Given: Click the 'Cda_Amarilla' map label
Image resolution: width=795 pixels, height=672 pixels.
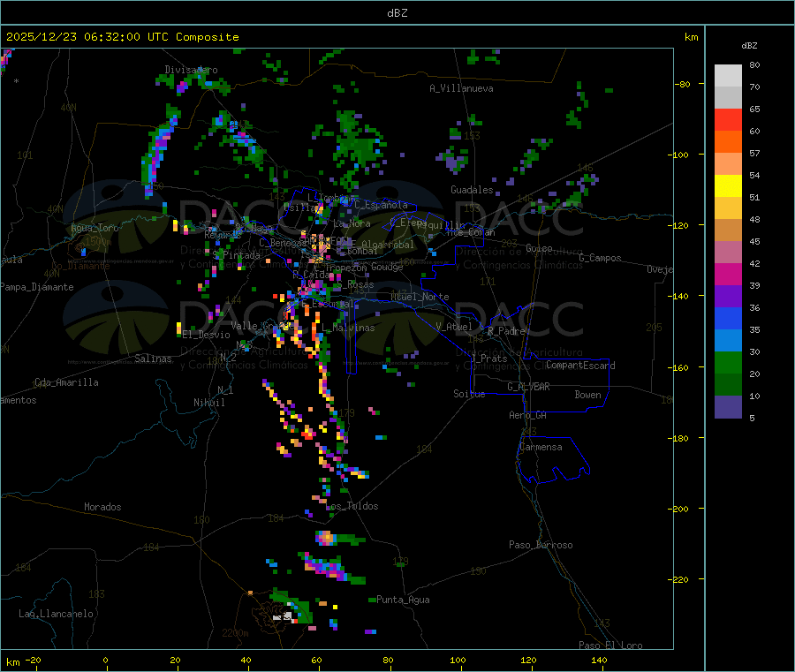Looking at the screenshot, I should [66, 382].
